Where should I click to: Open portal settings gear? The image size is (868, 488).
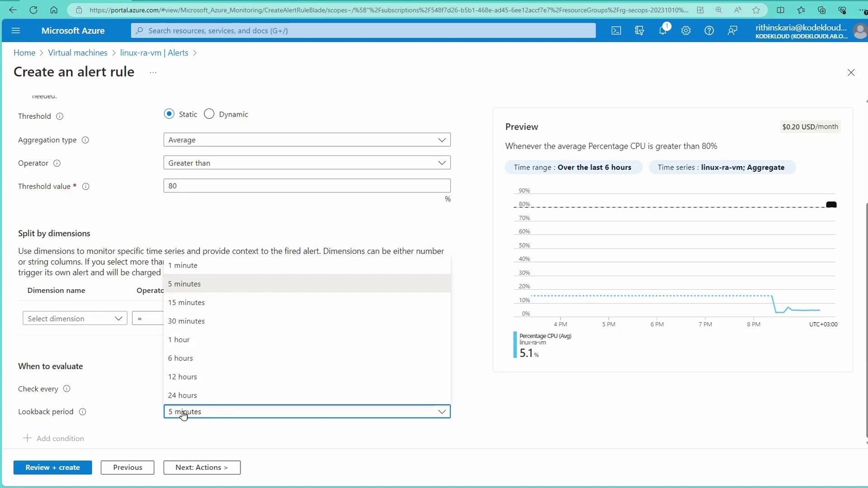(x=686, y=31)
